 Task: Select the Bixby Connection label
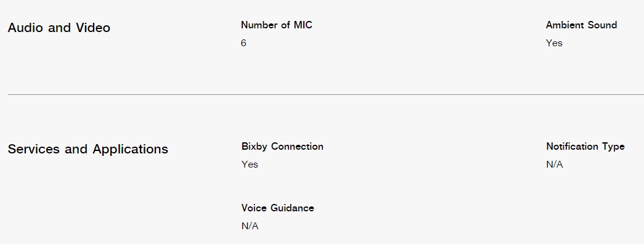[282, 147]
